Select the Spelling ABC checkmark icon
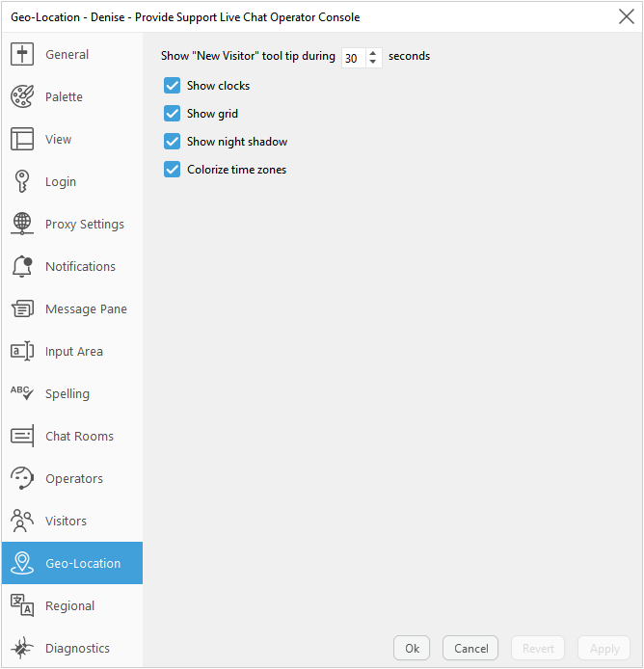Image resolution: width=644 pixels, height=669 pixels. pyautogui.click(x=22, y=393)
